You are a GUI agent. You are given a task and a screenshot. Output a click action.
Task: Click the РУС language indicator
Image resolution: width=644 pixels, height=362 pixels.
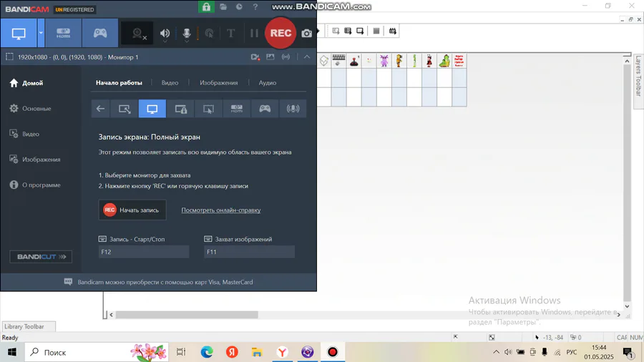point(571,352)
